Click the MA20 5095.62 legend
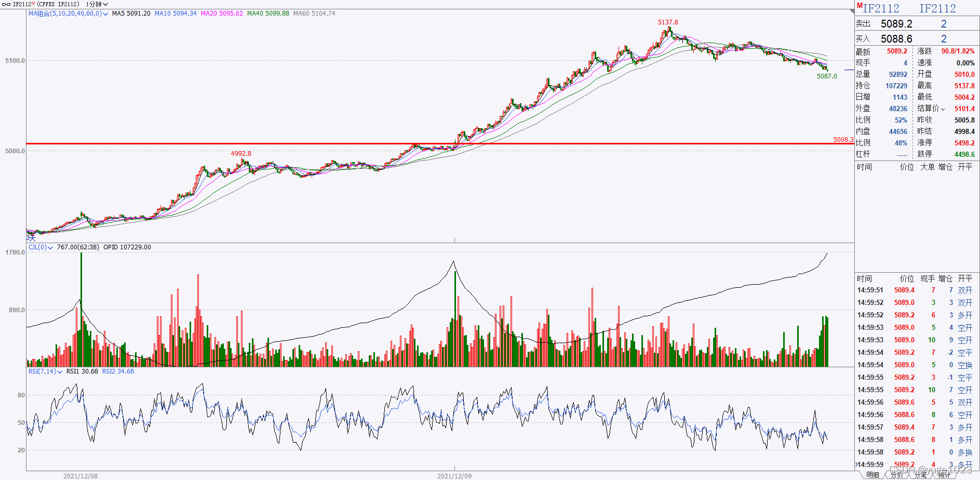 [222, 14]
